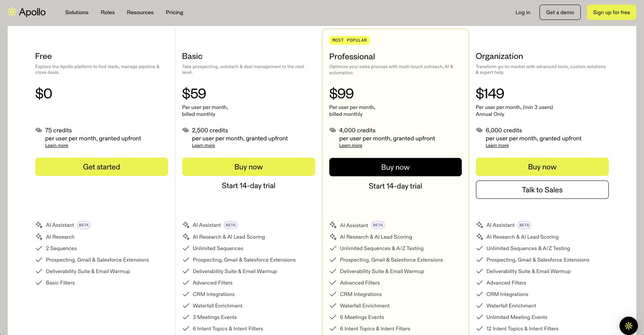Click the credits banknote icon in Free plan
The width and height of the screenshot is (644, 335).
click(38, 130)
